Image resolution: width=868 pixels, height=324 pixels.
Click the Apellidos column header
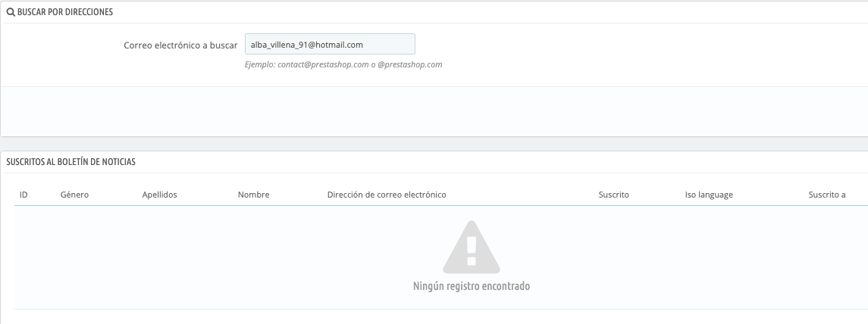[x=159, y=195]
